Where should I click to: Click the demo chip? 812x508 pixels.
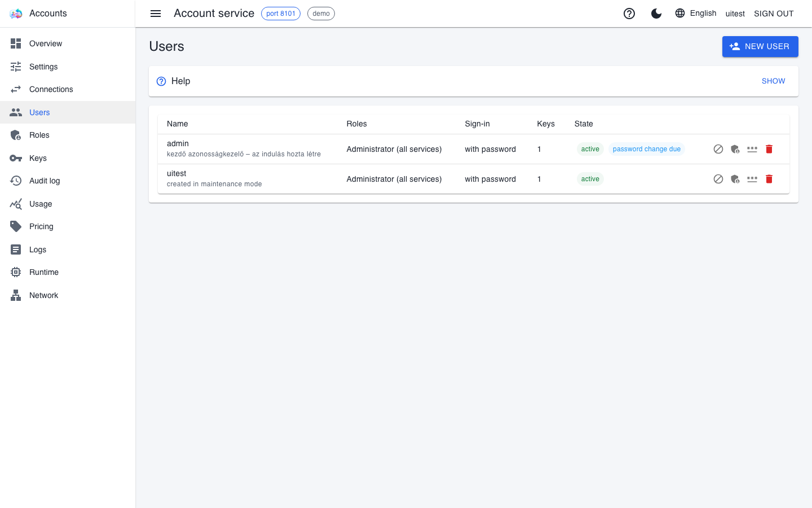[x=321, y=14]
